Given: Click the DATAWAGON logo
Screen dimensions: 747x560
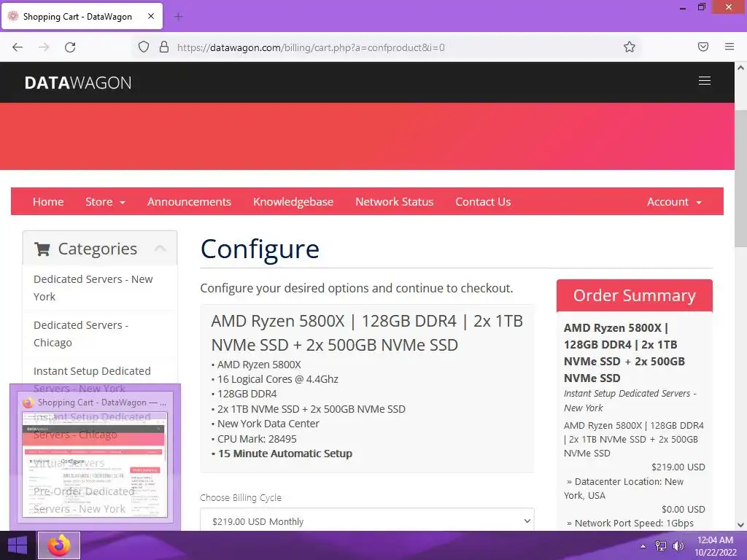Looking at the screenshot, I should [78, 83].
